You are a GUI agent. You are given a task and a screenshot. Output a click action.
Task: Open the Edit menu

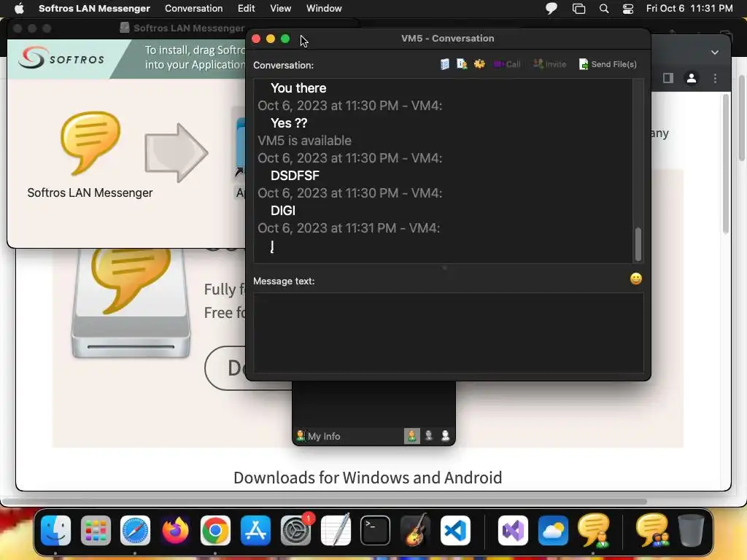(x=247, y=9)
